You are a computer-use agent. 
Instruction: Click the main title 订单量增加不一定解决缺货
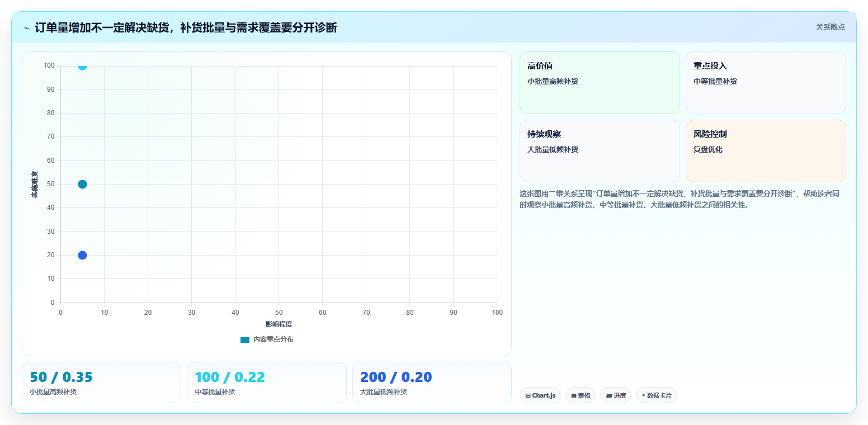point(186,28)
